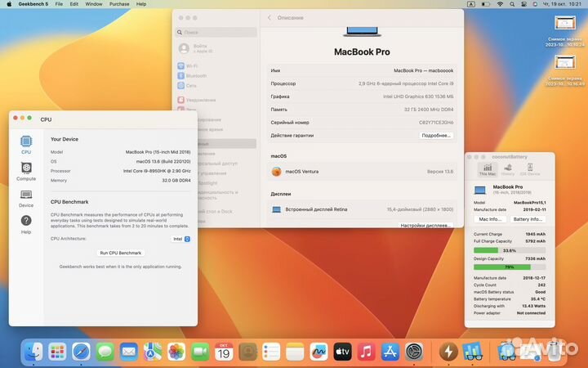Open the Edit menu
The image size is (588, 368).
pyautogui.click(x=73, y=4)
